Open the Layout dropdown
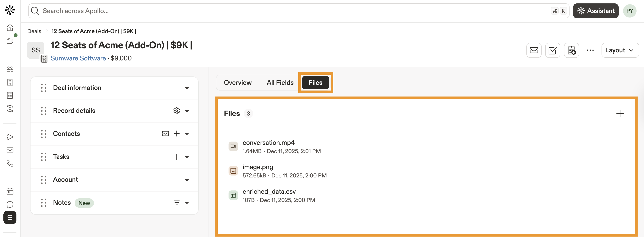This screenshot has width=644, height=237. click(x=619, y=50)
